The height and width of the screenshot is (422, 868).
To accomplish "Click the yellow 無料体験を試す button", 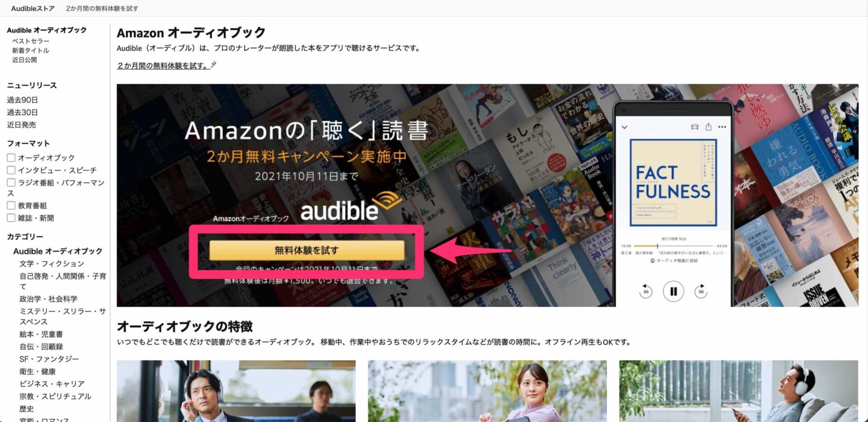I will (x=307, y=250).
